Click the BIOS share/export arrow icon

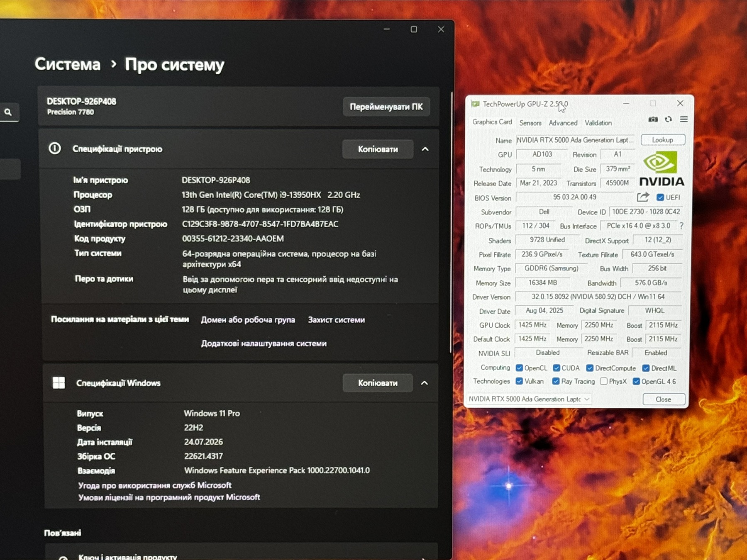[x=643, y=197]
